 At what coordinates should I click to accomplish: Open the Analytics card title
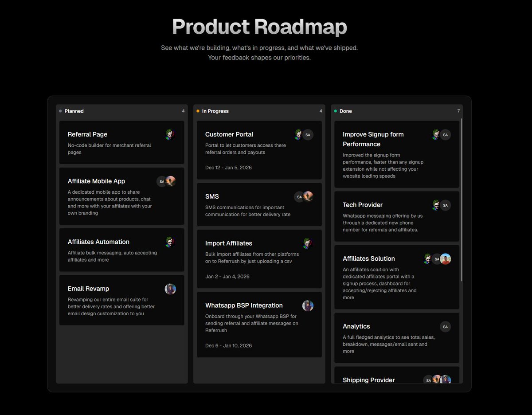point(356,326)
